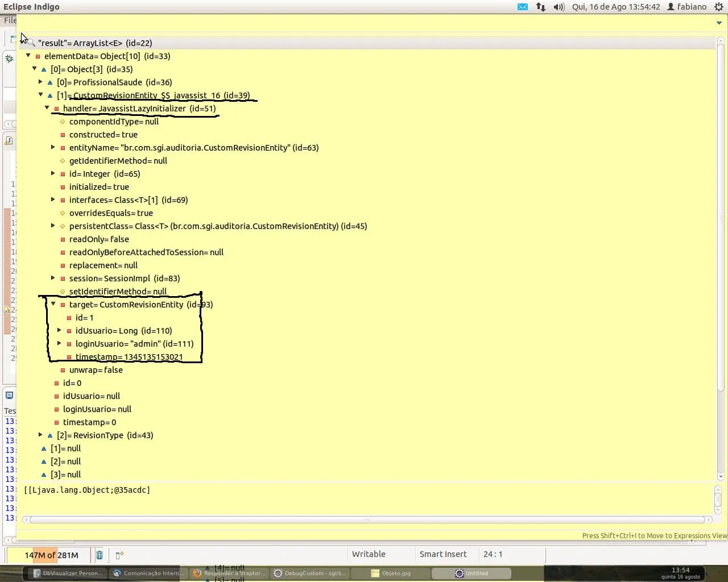Collapse the target=CustomRevisionEntity node
This screenshot has width=728, height=582.
click(x=53, y=304)
